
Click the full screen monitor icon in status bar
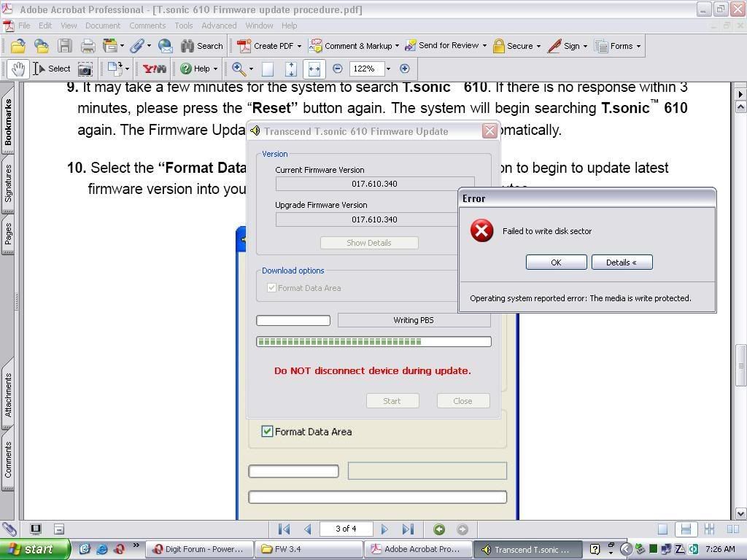click(x=36, y=529)
